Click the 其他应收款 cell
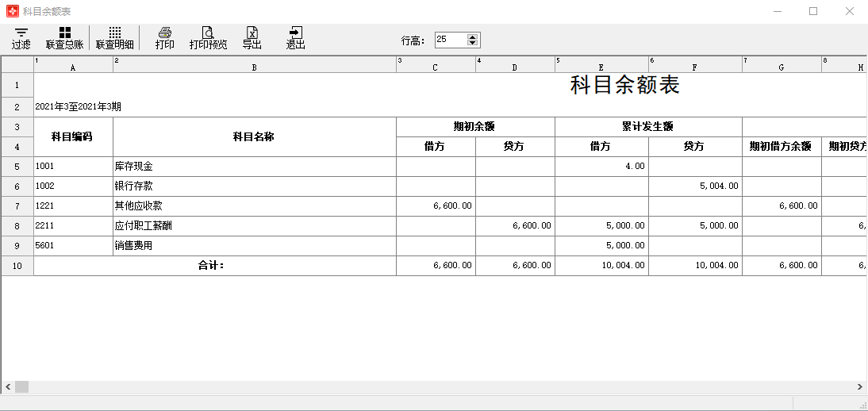This screenshot has height=411, width=868. (255, 206)
